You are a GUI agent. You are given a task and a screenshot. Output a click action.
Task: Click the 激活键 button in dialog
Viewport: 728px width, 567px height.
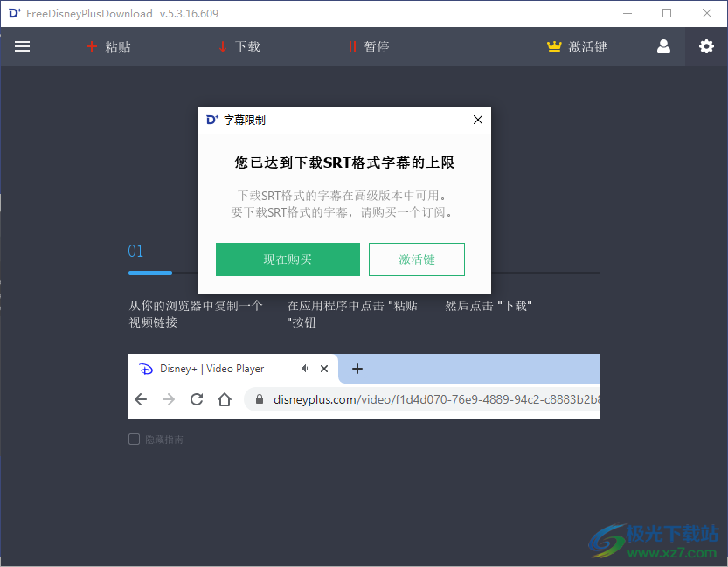pos(417,259)
